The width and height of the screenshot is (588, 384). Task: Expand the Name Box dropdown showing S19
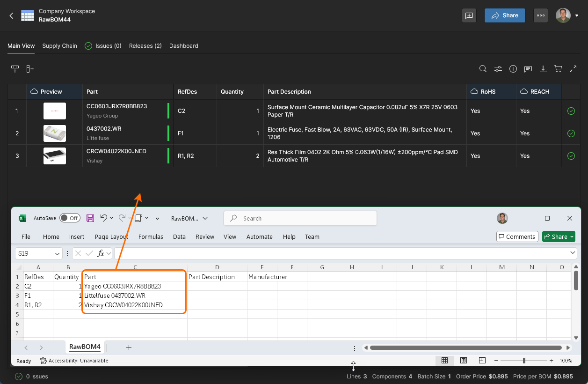click(x=57, y=253)
